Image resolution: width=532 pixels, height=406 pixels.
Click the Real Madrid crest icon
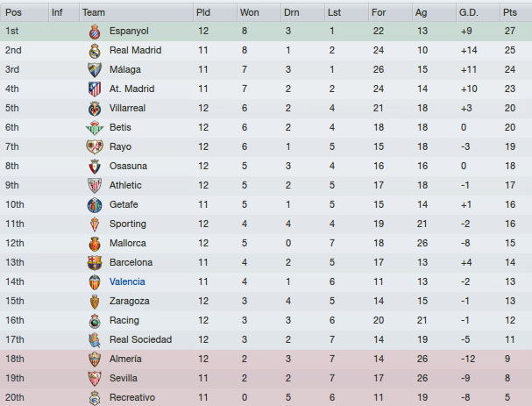95,51
